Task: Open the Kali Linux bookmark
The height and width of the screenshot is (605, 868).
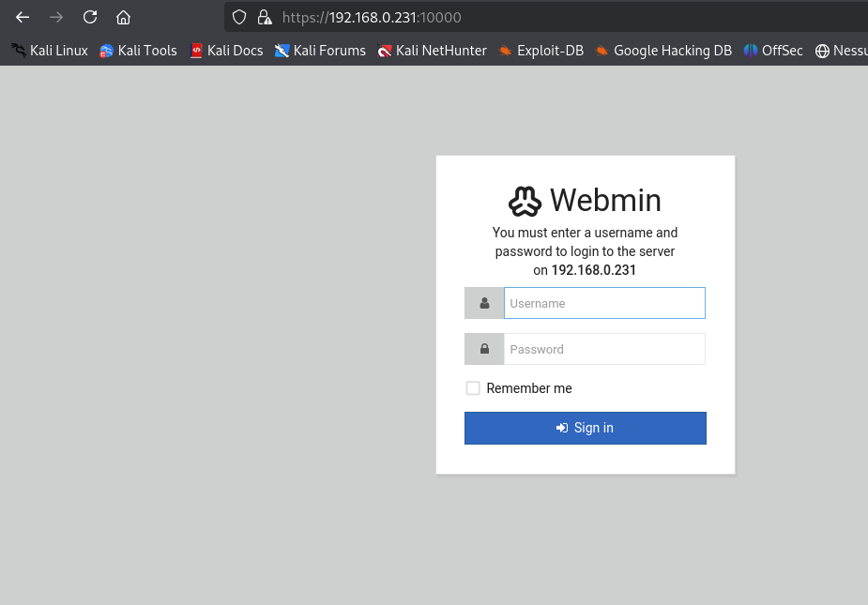Action: pos(50,51)
